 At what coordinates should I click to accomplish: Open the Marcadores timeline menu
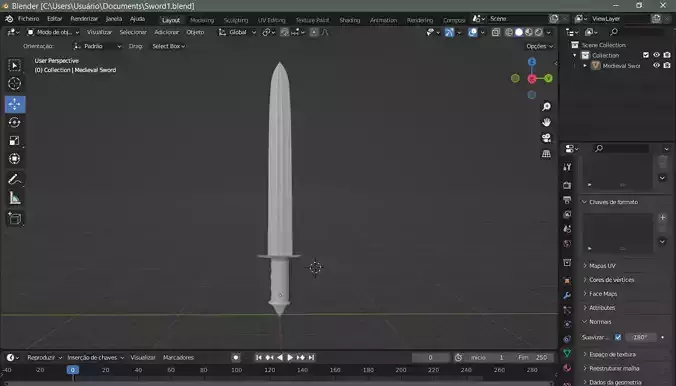click(x=178, y=358)
